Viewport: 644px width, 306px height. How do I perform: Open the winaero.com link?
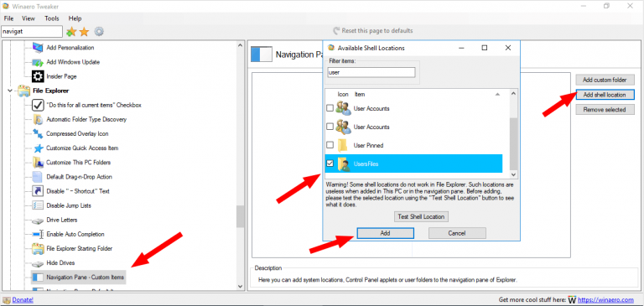point(607,300)
